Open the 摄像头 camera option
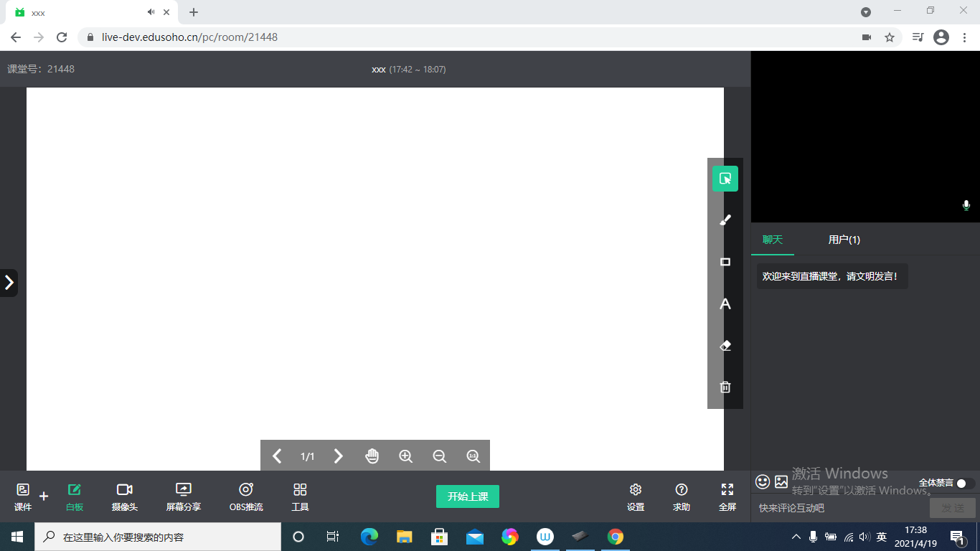Image resolution: width=980 pixels, height=551 pixels. pos(124,497)
